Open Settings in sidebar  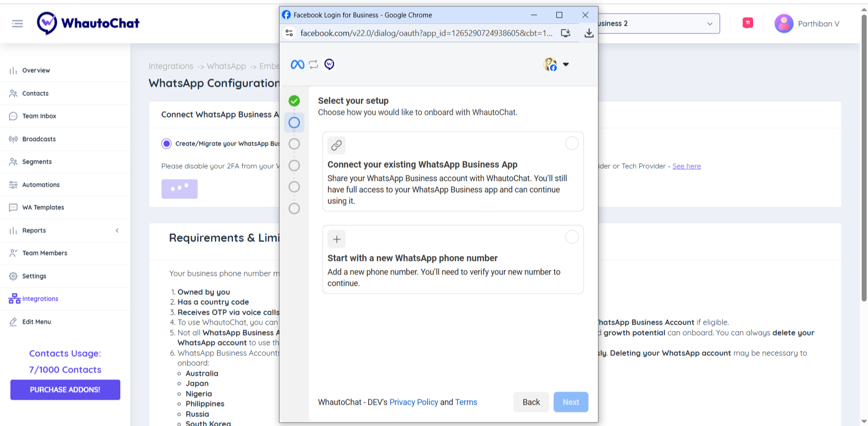(34, 276)
